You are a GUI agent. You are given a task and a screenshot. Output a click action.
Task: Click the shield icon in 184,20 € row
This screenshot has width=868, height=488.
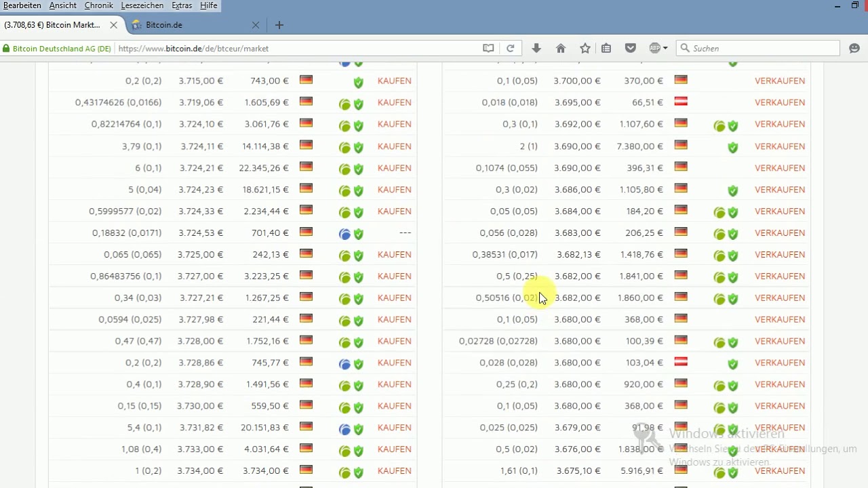732,213
